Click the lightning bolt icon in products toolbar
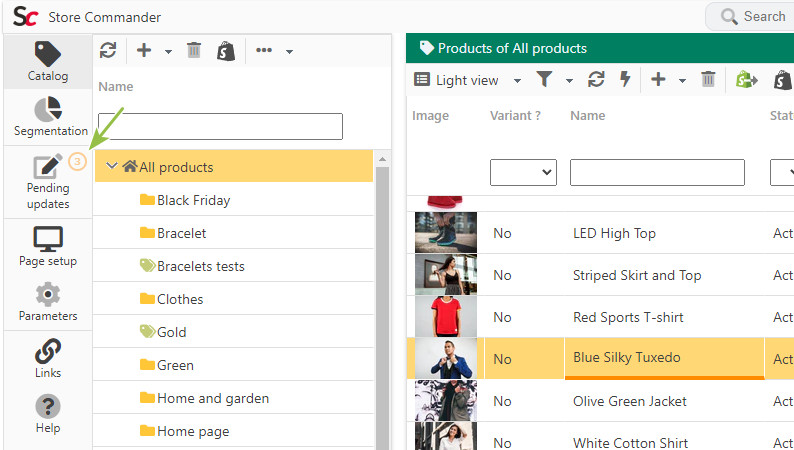The image size is (794, 450). tap(625, 79)
